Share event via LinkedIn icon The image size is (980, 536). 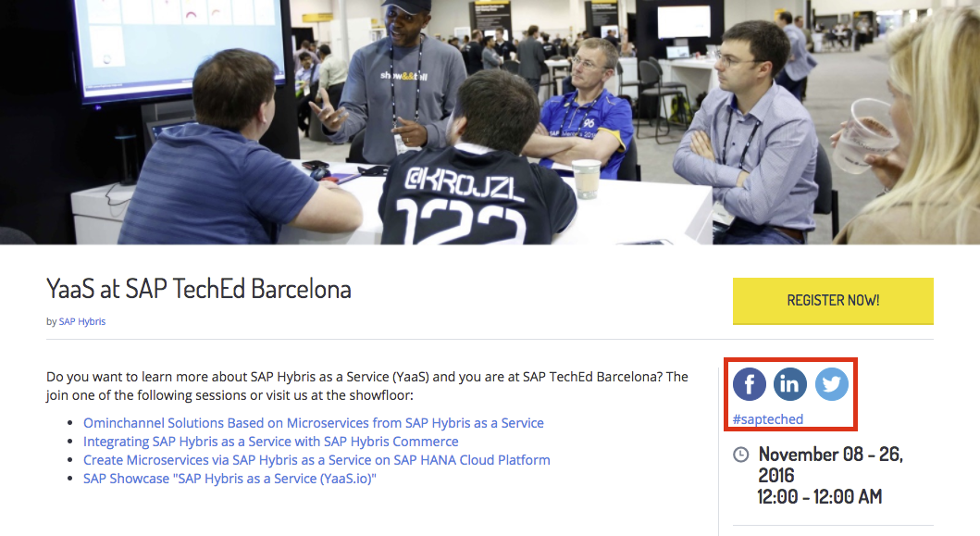[790, 384]
